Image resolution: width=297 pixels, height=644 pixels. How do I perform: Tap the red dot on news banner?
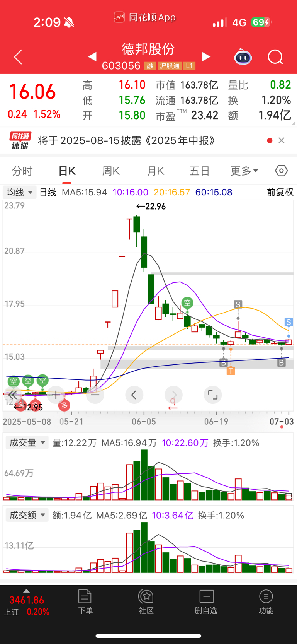[270, 140]
